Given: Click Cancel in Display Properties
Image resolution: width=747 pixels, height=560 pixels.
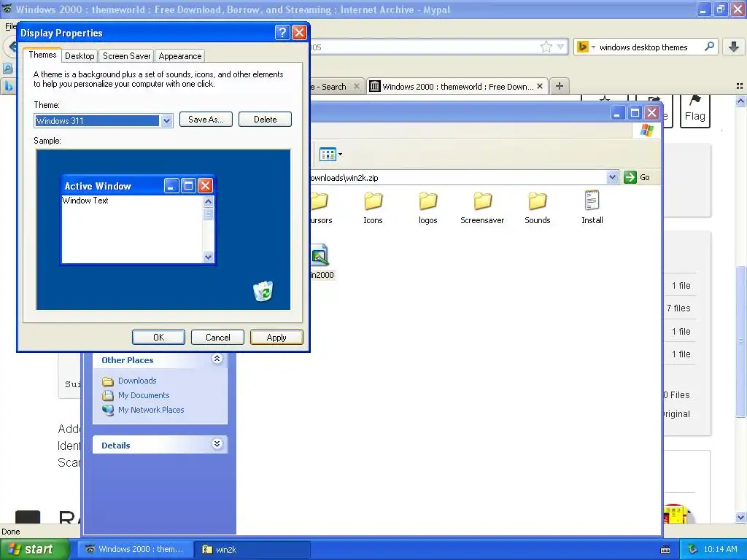Looking at the screenshot, I should (x=217, y=337).
